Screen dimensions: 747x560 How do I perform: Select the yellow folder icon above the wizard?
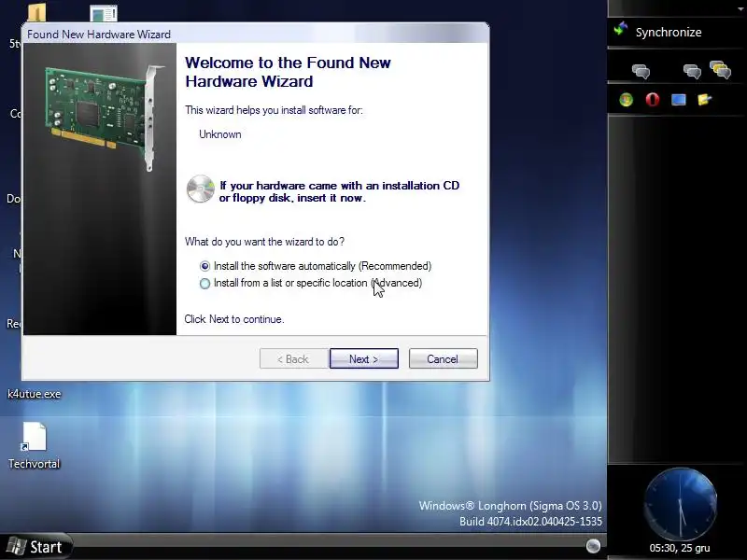36,12
